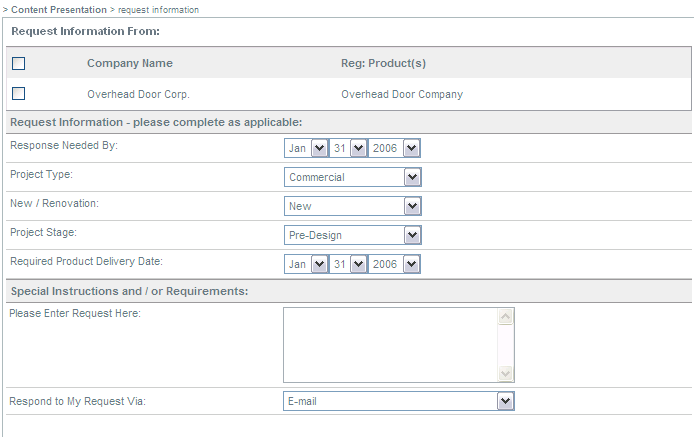This screenshot has height=437, width=694.
Task: Open Required Product Delivery Date year dropdown
Action: click(394, 264)
